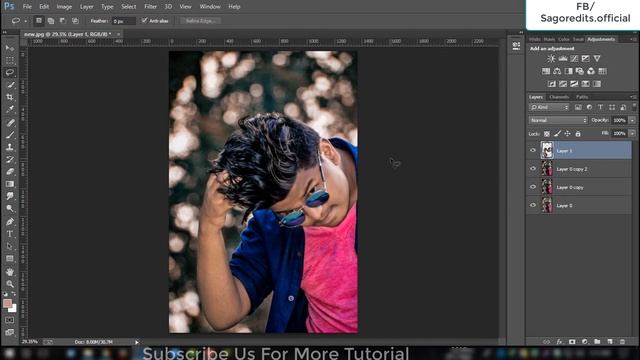Hide Layer 0 copy 2 via eye icon
This screenshot has width=640, height=360.
(533, 169)
